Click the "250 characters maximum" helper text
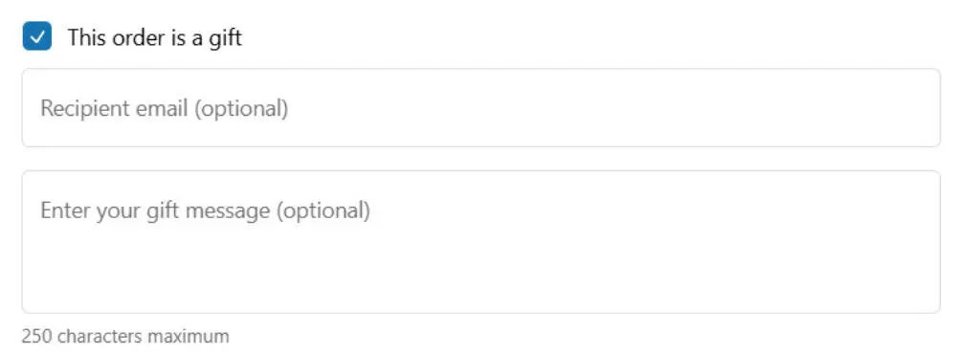Image resolution: width=980 pixels, height=354 pixels. pyautogui.click(x=125, y=337)
